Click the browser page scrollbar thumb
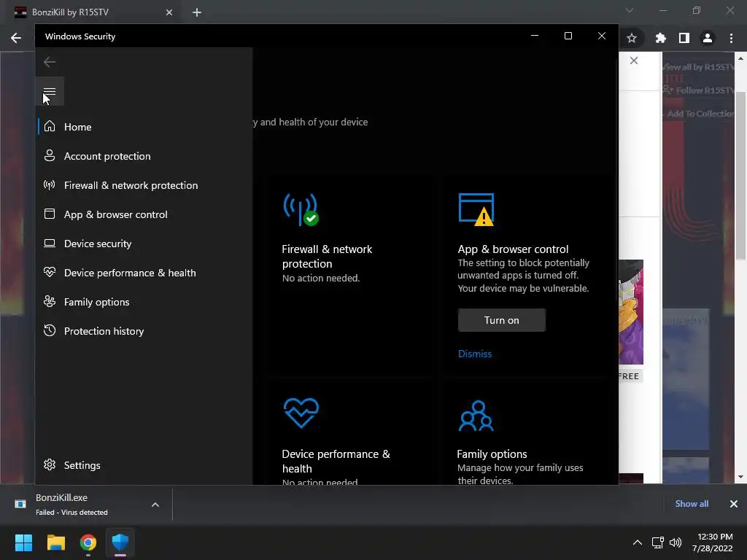Viewport: 747px width, 560px height. tap(740, 175)
